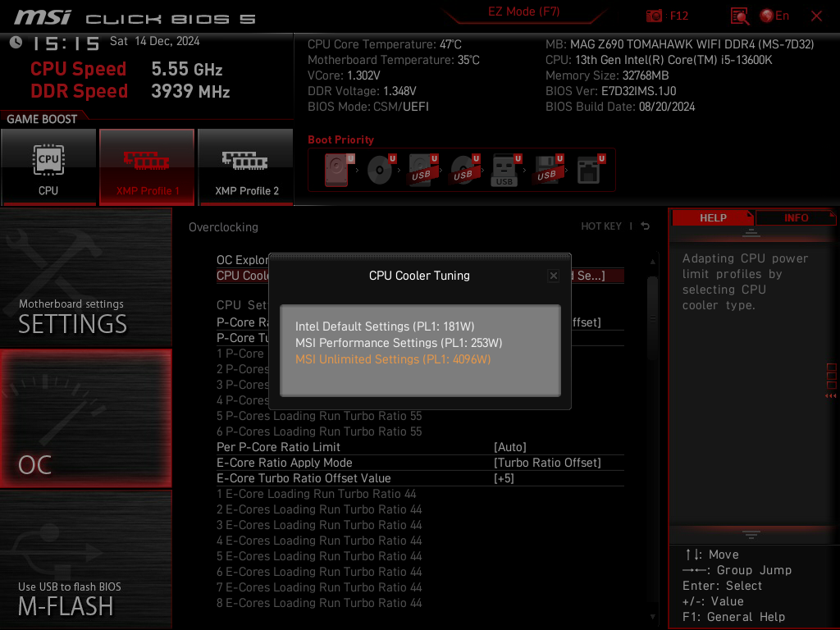Image resolution: width=840 pixels, height=630 pixels.
Task: Enable XMP Profile 2
Action: point(246,167)
